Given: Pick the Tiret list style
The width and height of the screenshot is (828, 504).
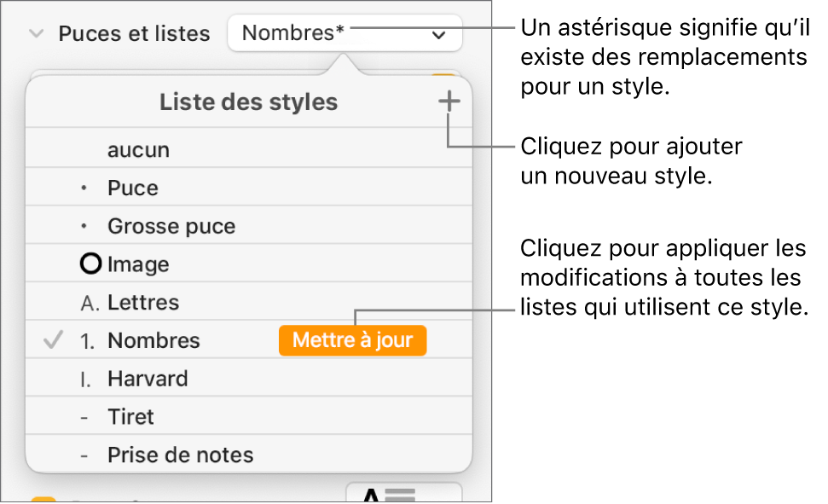Looking at the screenshot, I should 130,417.
